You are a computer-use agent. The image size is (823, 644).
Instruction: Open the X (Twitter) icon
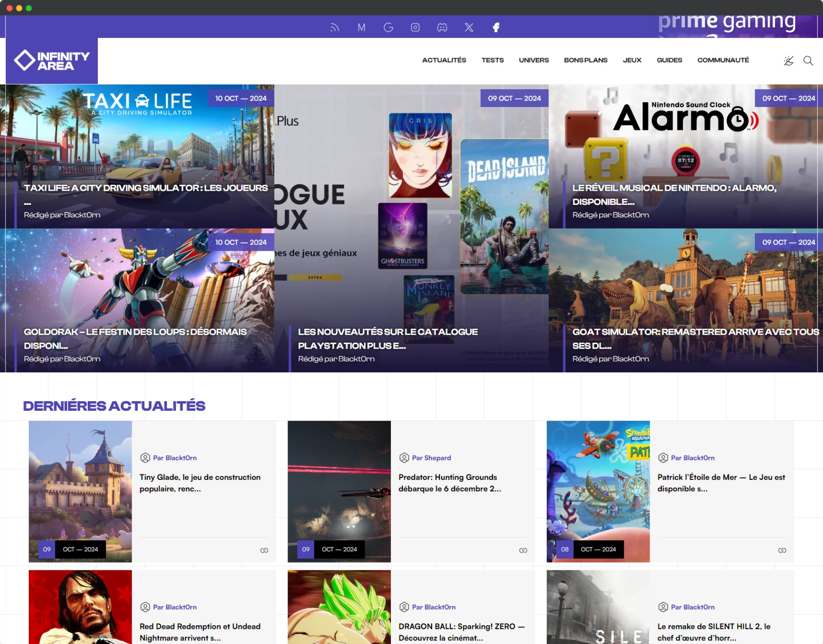point(469,27)
